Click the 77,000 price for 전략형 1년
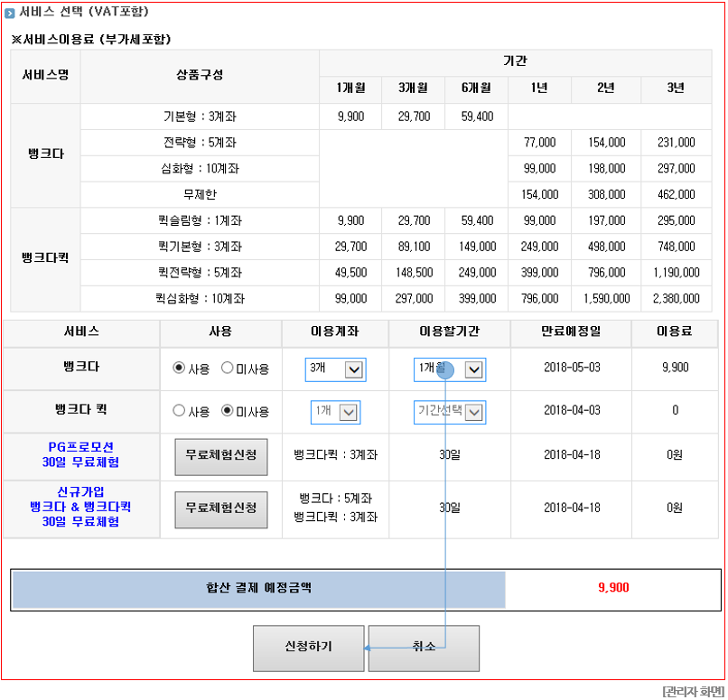728x700 pixels. click(x=539, y=143)
